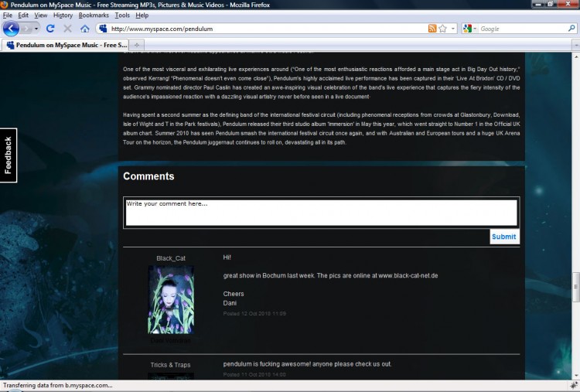Open the Feedback side tab
The width and height of the screenshot is (580, 392).
click(x=9, y=155)
